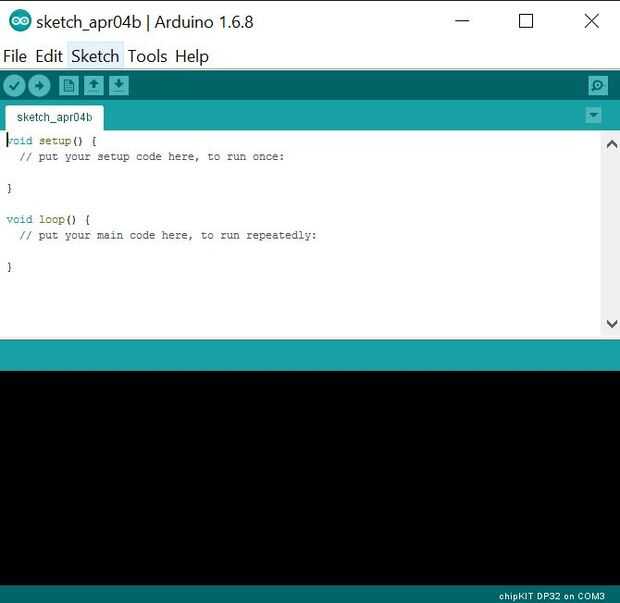Screen dimensions: 620x603
Task: Open the File menu
Action: point(15,56)
